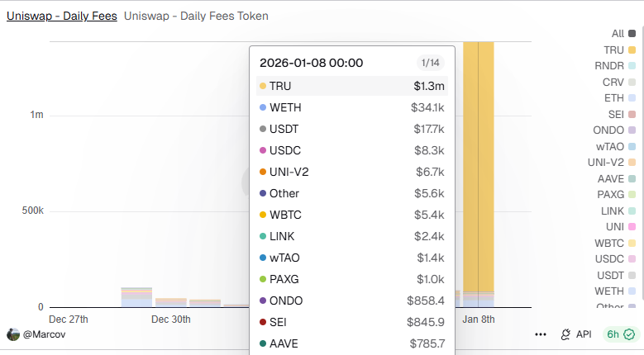Open the Uniswap - Daily Fees link
644x355 pixels.
61,16
